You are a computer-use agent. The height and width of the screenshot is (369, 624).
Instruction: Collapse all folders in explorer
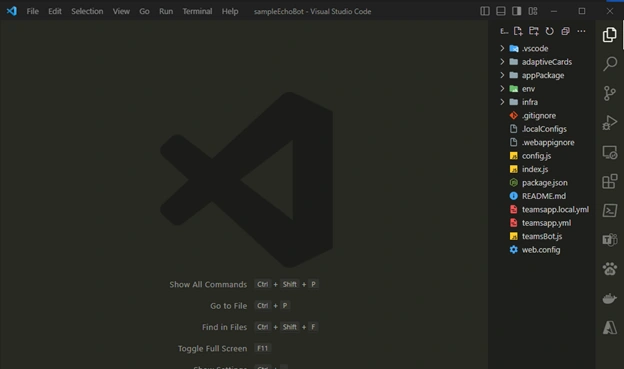[x=565, y=31]
